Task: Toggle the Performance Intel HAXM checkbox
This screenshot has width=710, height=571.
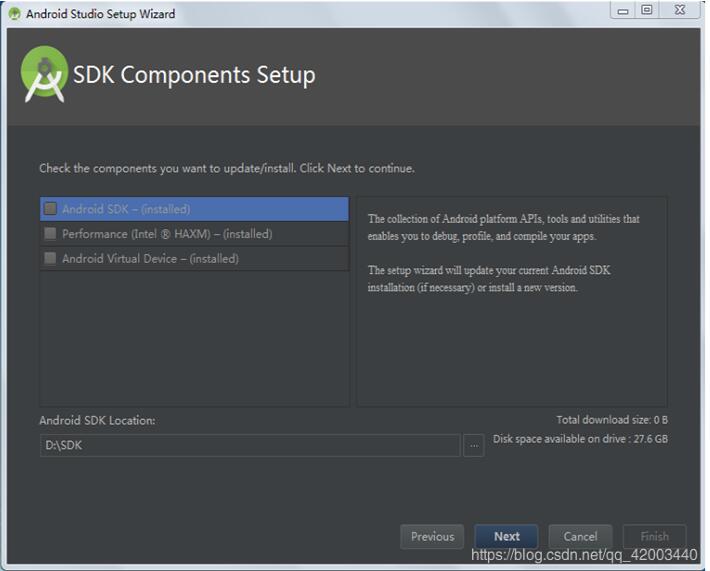Action: click(x=50, y=234)
